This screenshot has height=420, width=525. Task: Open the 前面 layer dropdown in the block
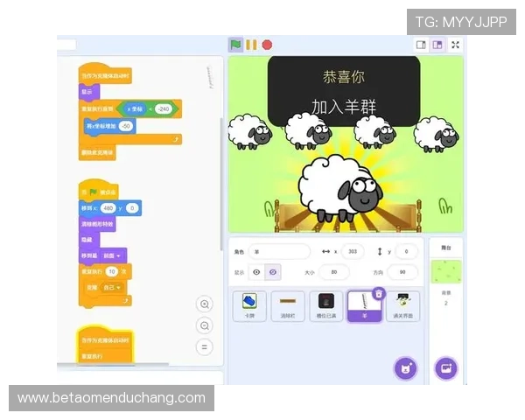(111, 255)
